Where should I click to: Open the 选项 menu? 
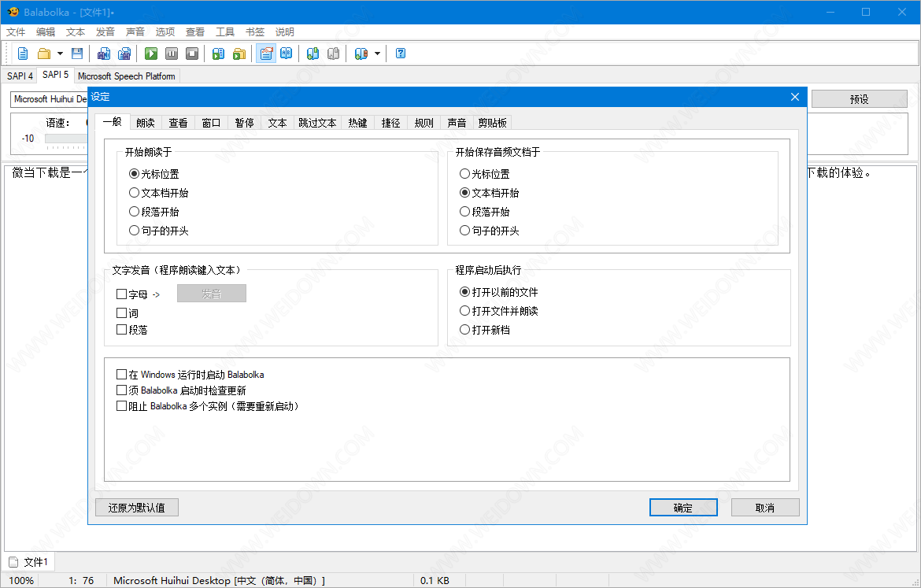(x=165, y=31)
